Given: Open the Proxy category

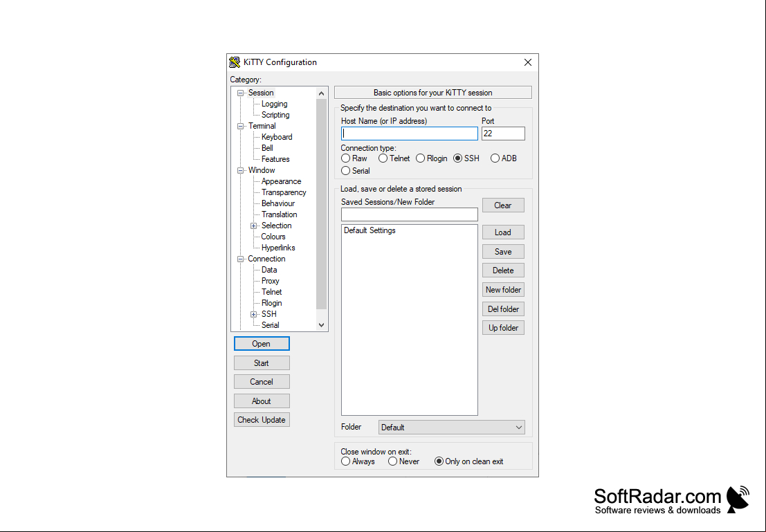Looking at the screenshot, I should pyautogui.click(x=270, y=281).
